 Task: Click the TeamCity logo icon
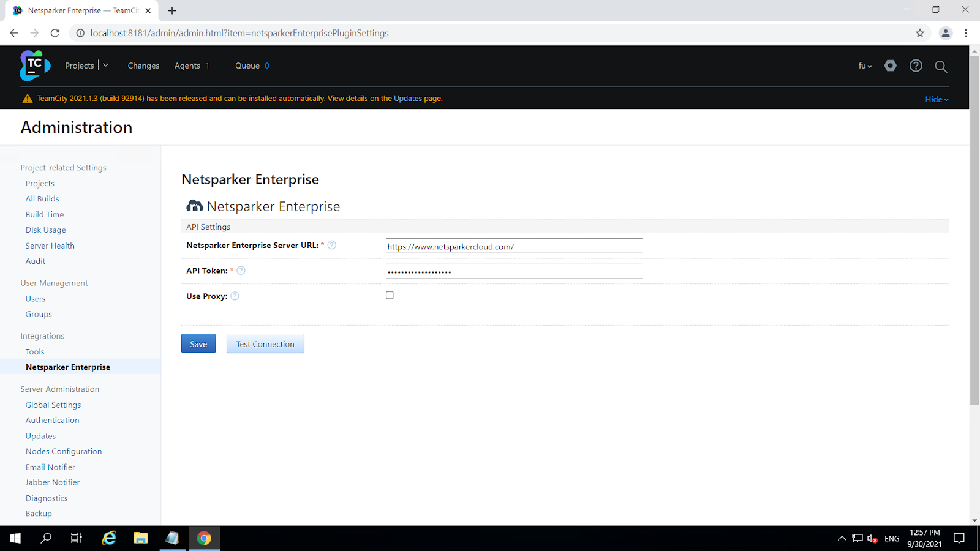pyautogui.click(x=35, y=66)
